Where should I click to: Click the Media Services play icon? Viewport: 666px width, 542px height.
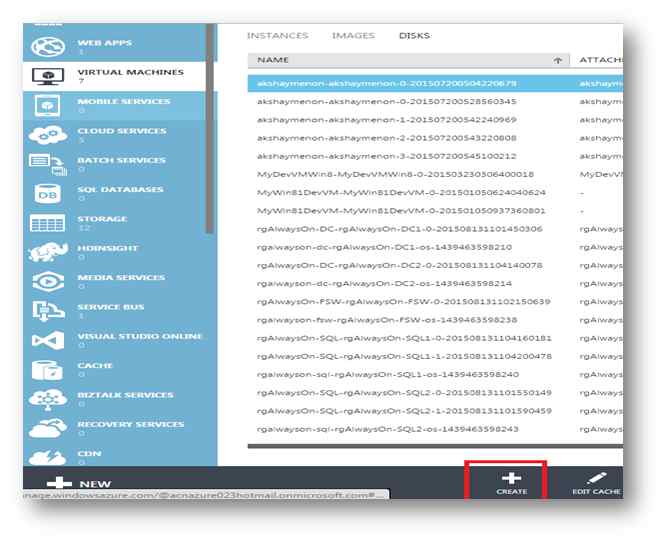coord(48,282)
